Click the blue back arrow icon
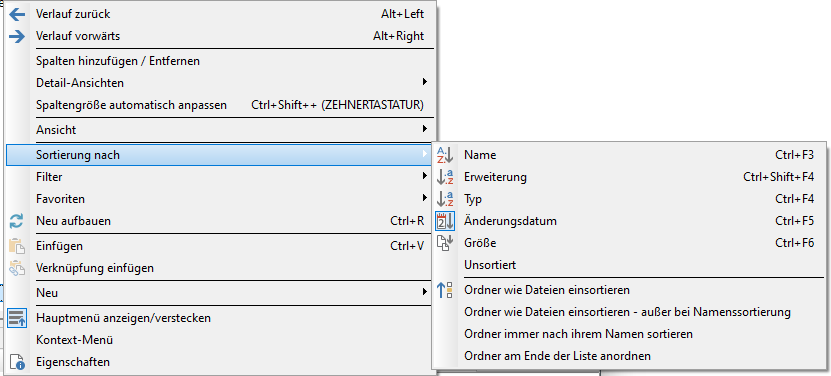 (x=17, y=14)
